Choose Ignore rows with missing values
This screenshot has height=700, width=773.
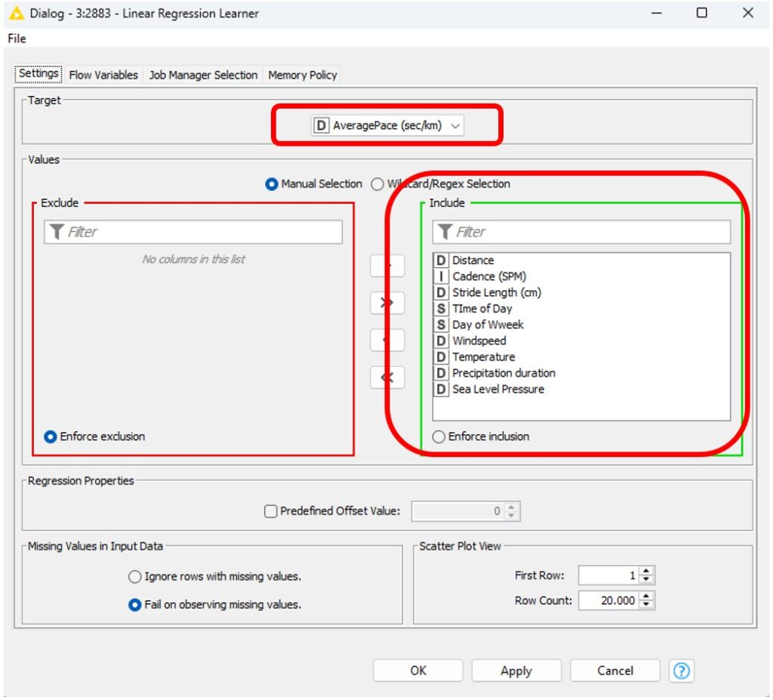coord(135,577)
